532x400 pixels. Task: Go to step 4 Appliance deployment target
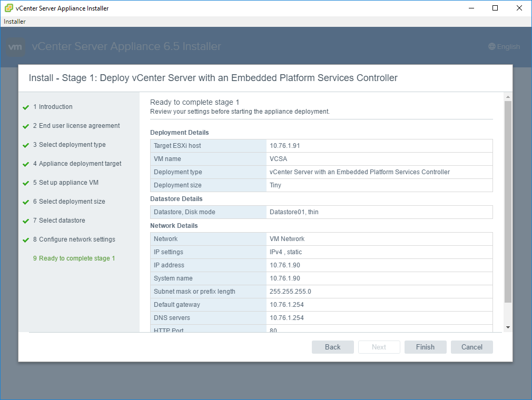pyautogui.click(x=80, y=164)
